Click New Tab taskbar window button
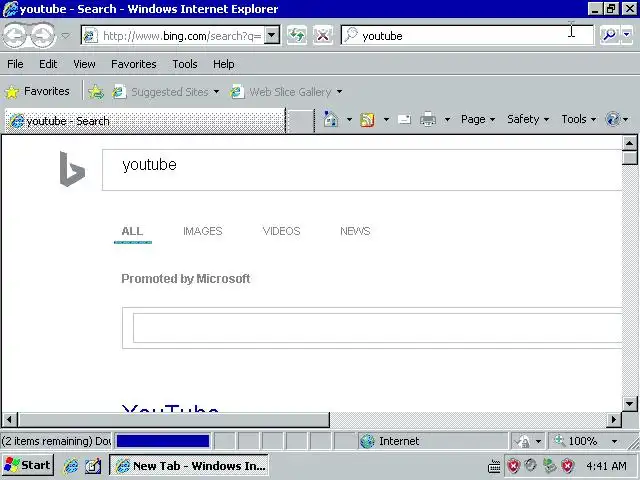This screenshot has width=640, height=480. 189,465
